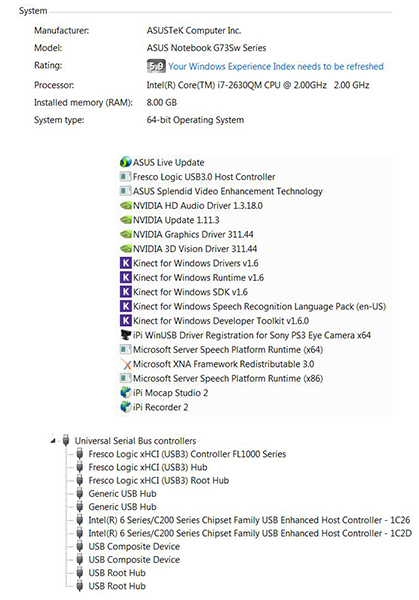This screenshot has width=419, height=600.
Task: Select Microsoft Server Speech Platform Runtime (x64)
Action: pyautogui.click(x=228, y=350)
